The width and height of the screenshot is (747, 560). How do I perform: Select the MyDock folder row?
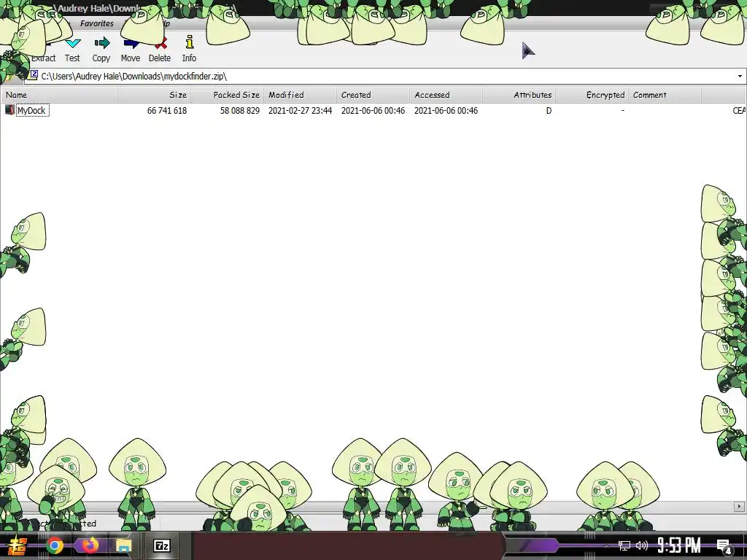[x=373, y=111]
